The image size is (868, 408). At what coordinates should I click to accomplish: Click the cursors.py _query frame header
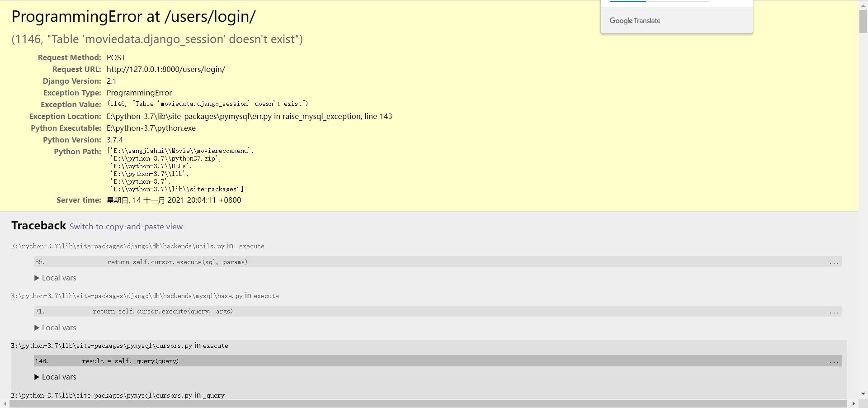coord(118,396)
